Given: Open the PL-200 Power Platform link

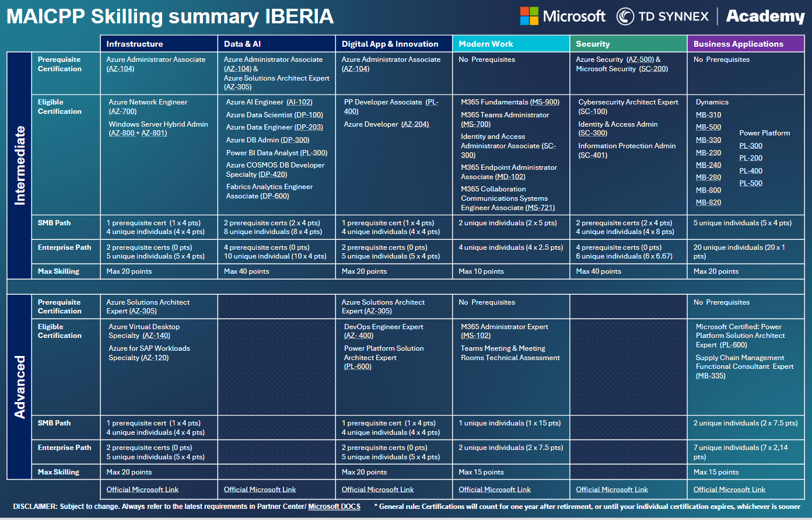Looking at the screenshot, I should pyautogui.click(x=751, y=158).
